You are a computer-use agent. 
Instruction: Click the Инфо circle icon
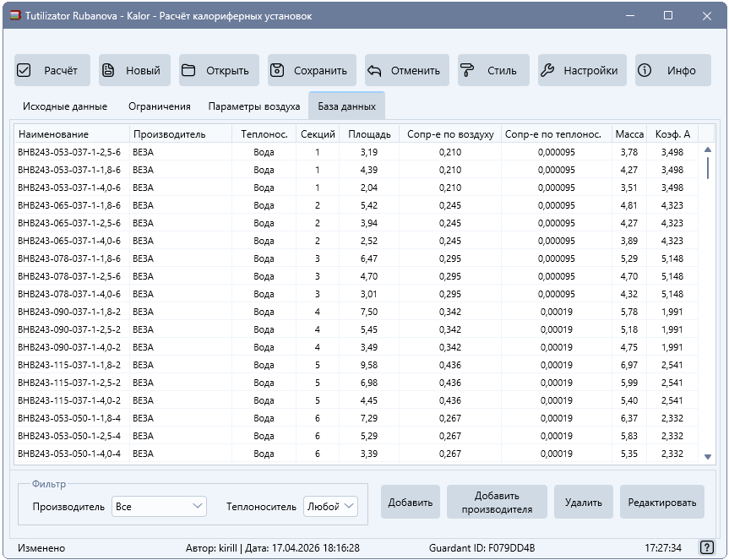(x=645, y=70)
